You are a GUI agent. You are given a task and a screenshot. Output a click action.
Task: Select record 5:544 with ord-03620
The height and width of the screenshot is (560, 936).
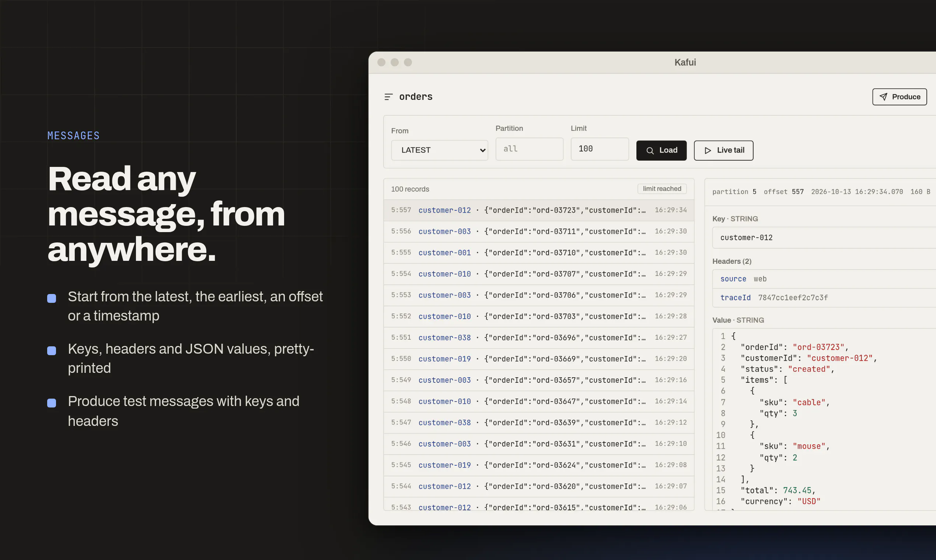point(539,486)
